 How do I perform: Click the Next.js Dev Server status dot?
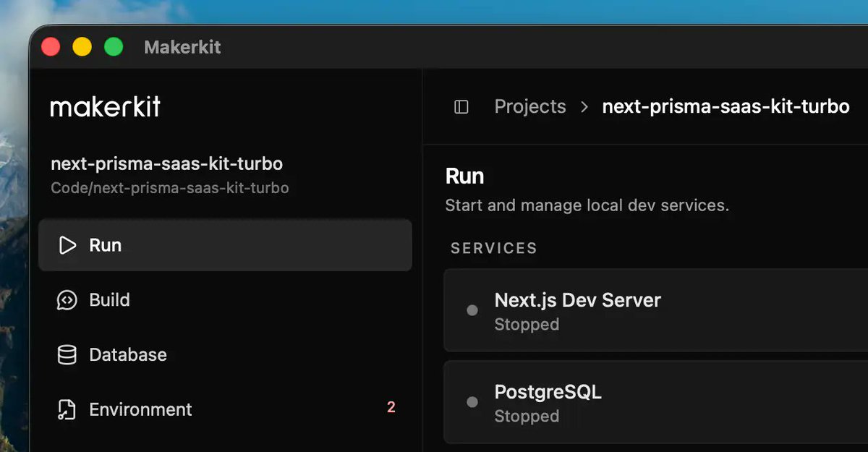[472, 310]
